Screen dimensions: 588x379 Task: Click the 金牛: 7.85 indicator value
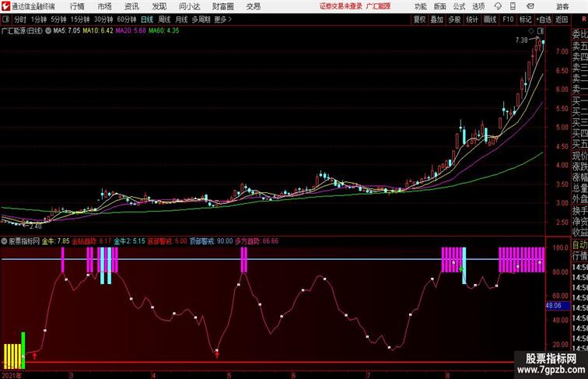[55, 241]
